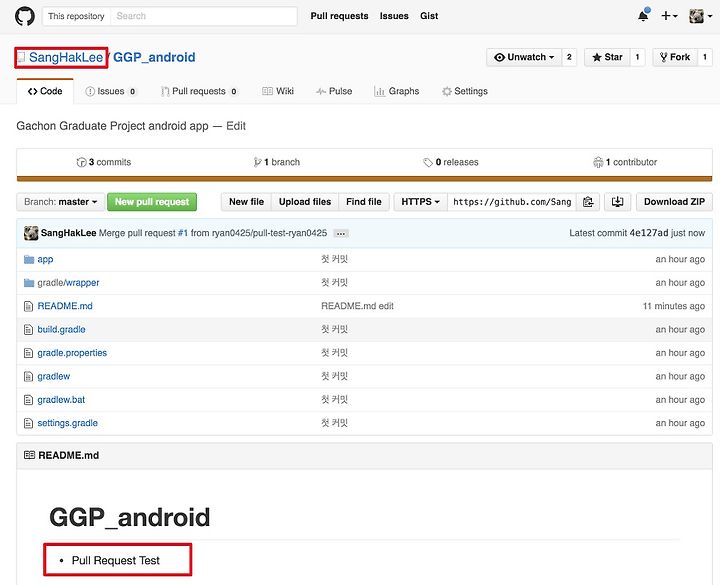Select the clone URL text field
Viewport: 720px width, 585px height.
(x=512, y=202)
